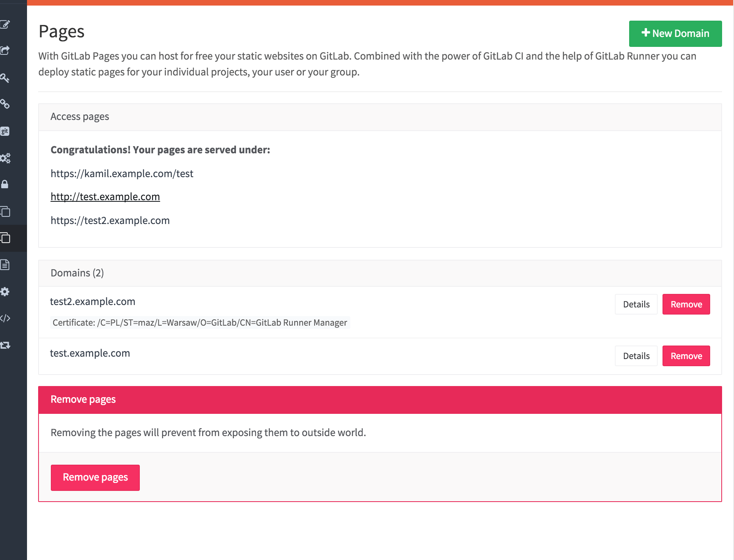
Task: Click the single gear settings sidebar icon
Action: click(5, 292)
